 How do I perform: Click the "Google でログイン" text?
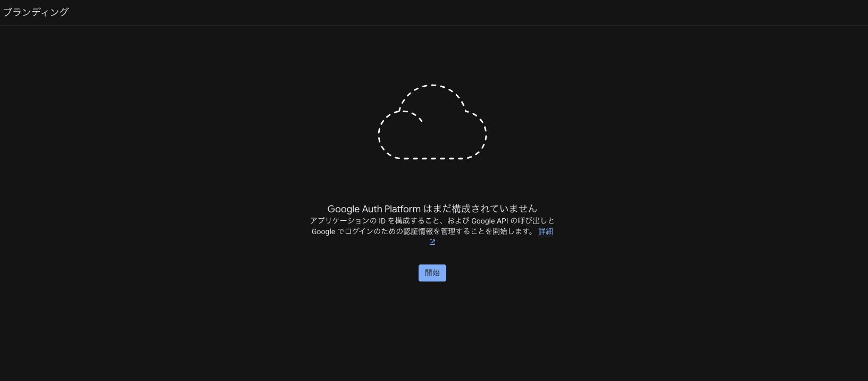point(341,231)
